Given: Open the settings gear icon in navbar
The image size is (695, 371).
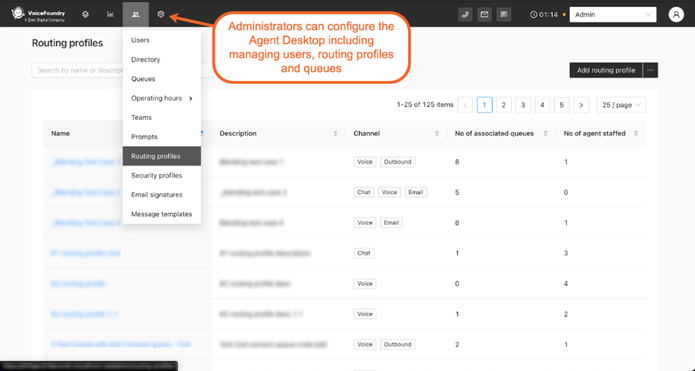Looking at the screenshot, I should [x=161, y=15].
